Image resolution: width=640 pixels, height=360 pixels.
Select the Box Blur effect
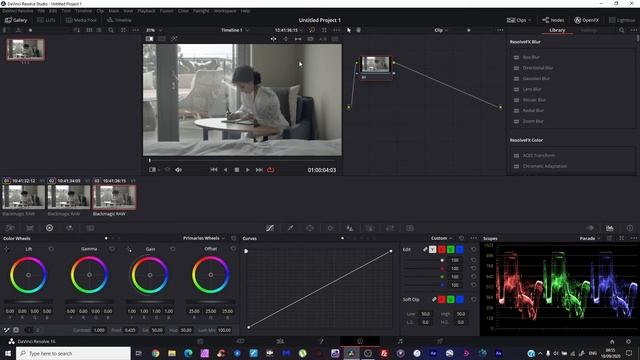531,58
